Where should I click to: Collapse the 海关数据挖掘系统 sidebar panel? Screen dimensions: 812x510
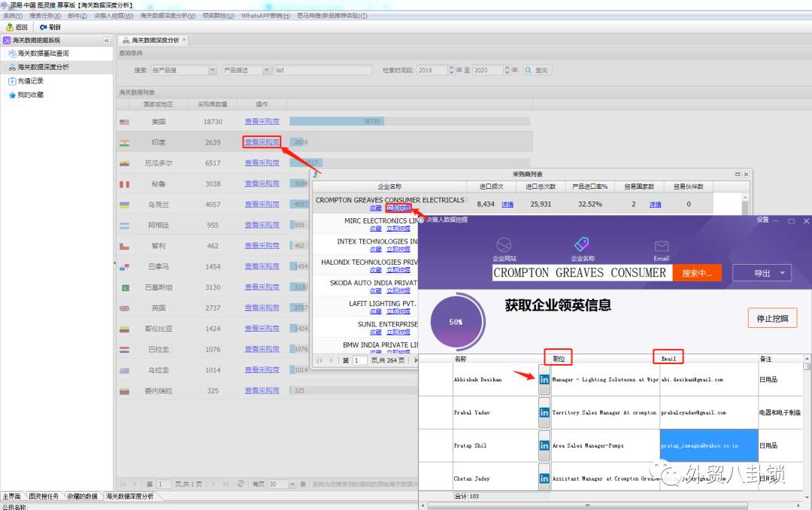tap(107, 41)
